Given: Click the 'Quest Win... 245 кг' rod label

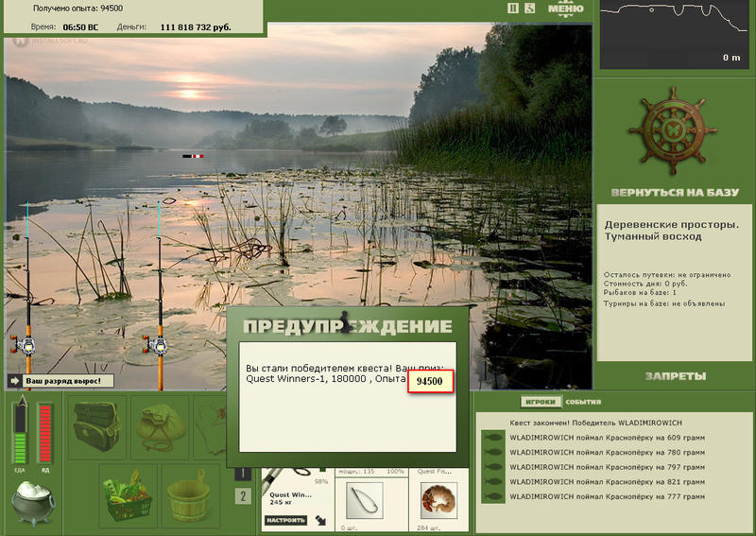Looking at the screenshot, I should click(x=290, y=498).
